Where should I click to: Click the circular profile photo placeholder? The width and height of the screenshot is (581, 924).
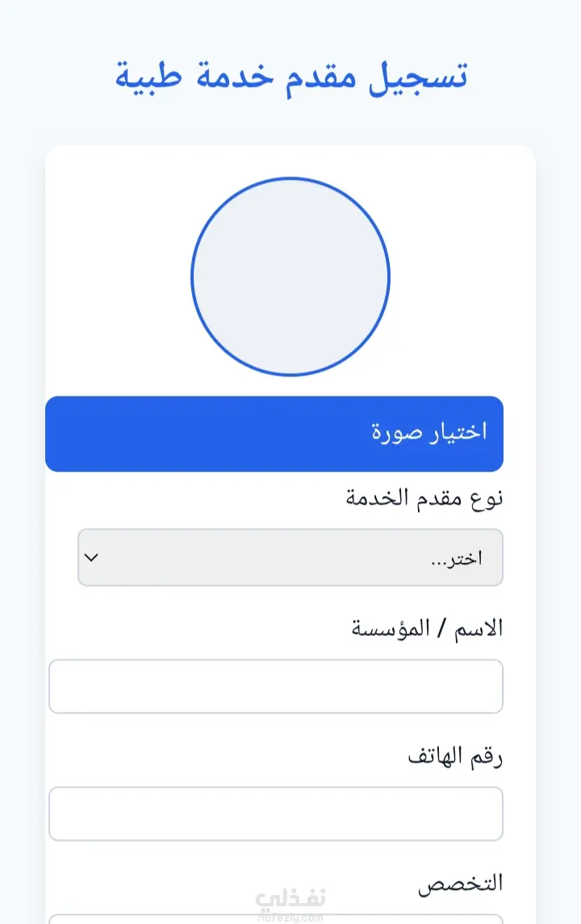[290, 277]
